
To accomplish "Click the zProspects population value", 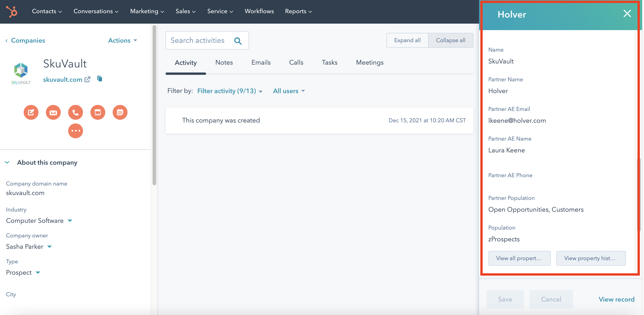I will [x=504, y=239].
